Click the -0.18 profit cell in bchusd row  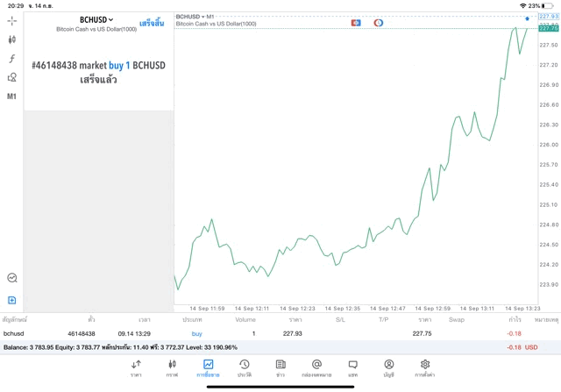514,333
